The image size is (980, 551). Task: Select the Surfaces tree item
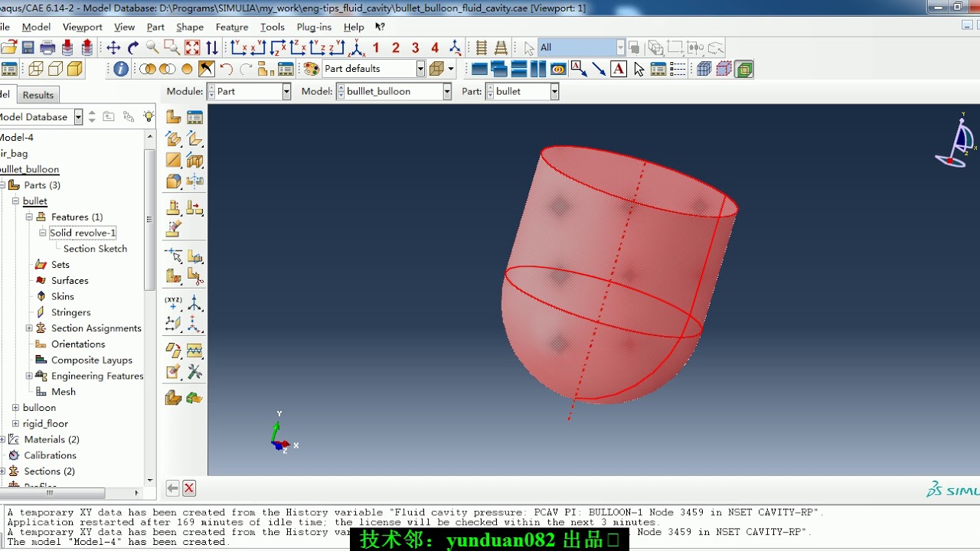click(x=70, y=281)
